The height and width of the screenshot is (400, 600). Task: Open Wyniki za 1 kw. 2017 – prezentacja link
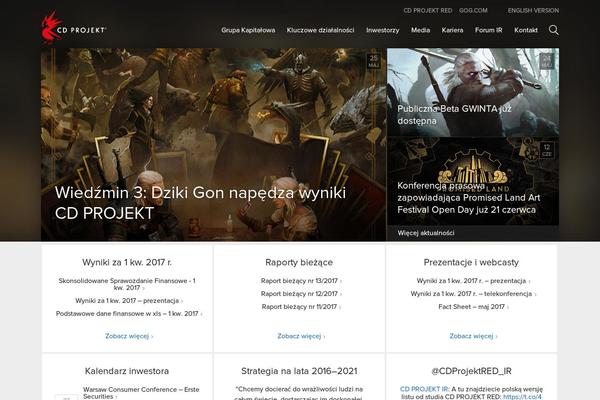coord(129,301)
